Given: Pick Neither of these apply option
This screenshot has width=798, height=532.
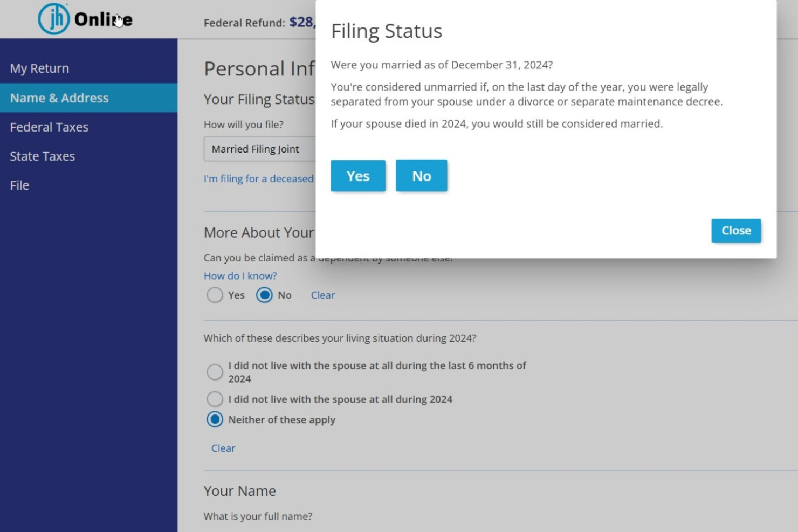Looking at the screenshot, I should pos(215,420).
